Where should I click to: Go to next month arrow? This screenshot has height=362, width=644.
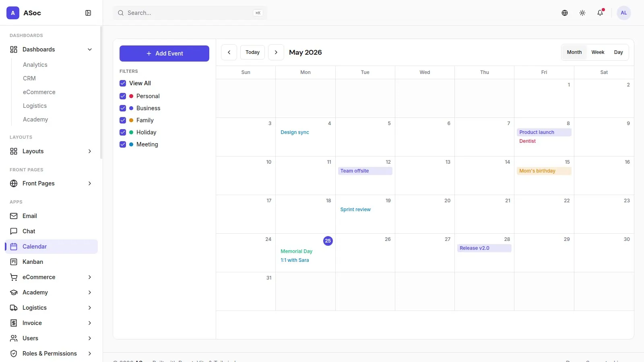(x=276, y=52)
